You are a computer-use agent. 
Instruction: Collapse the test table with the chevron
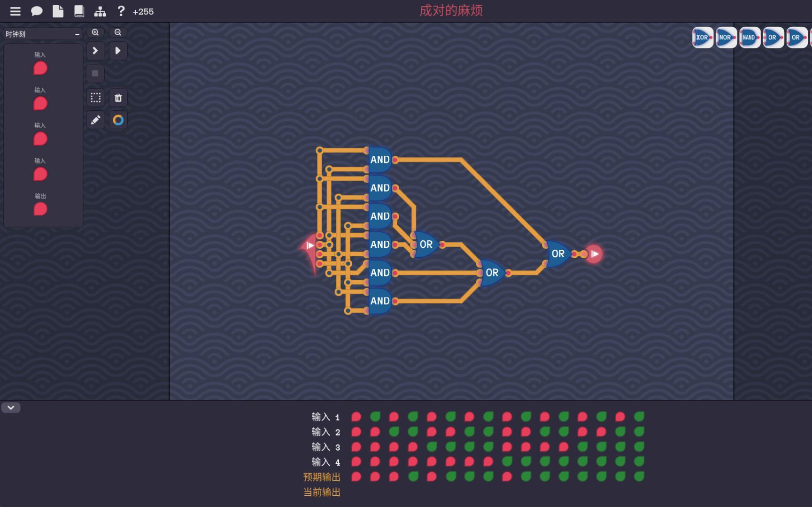(11, 407)
